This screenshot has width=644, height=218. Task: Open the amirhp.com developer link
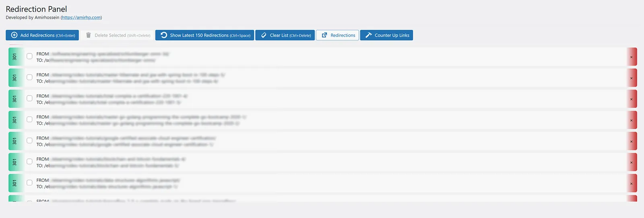click(81, 17)
